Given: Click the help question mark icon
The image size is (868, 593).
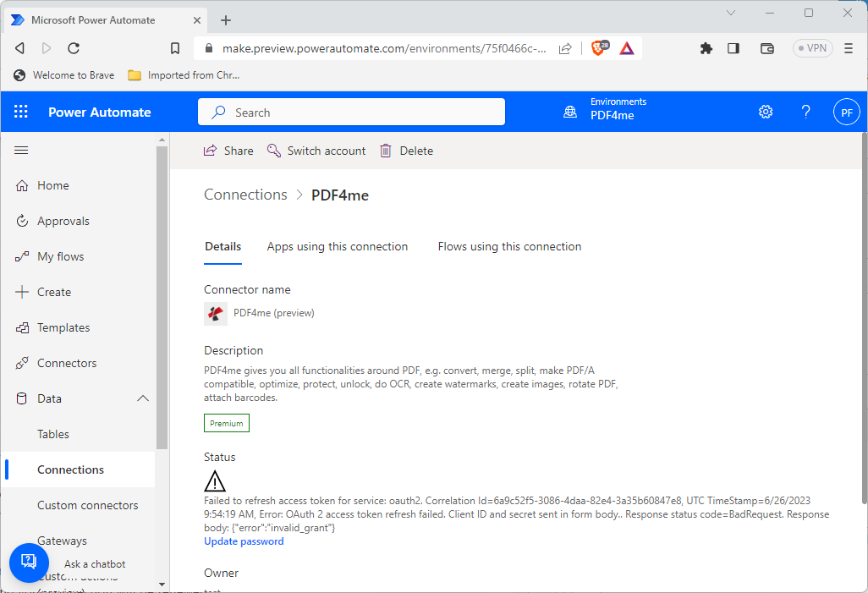Looking at the screenshot, I should coord(805,112).
